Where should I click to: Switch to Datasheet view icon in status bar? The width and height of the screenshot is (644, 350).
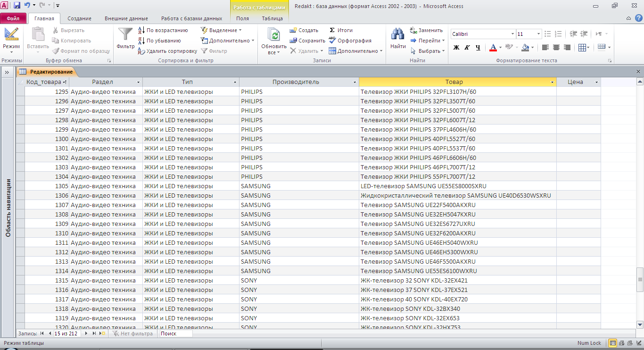[x=613, y=343]
